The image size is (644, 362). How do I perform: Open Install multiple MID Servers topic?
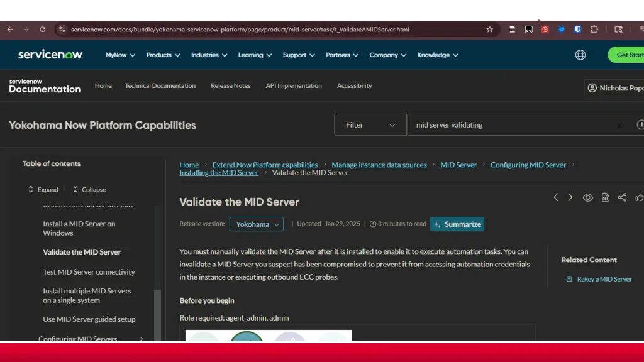(x=87, y=295)
